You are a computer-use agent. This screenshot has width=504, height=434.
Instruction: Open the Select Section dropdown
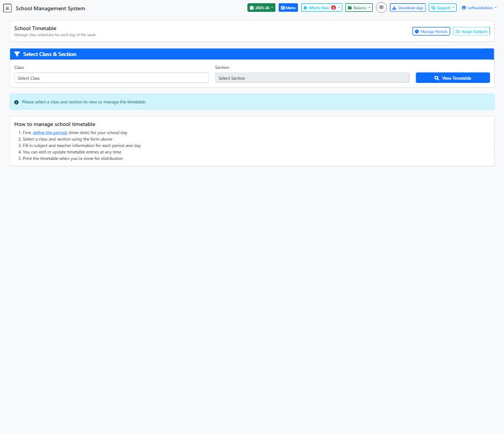pos(312,78)
